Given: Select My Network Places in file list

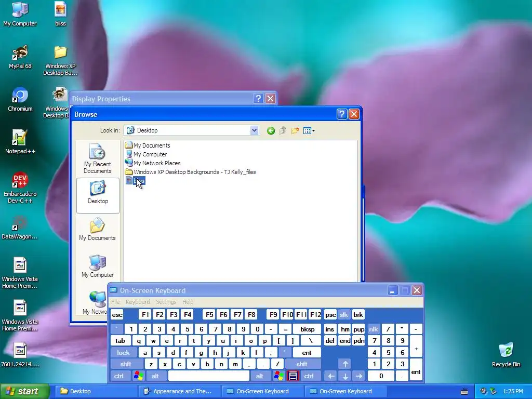Looking at the screenshot, I should 153,163.
